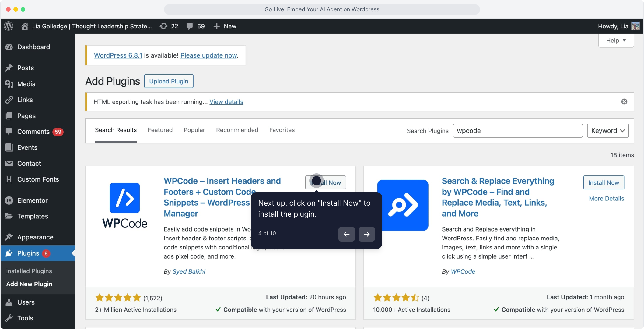This screenshot has width=644, height=329.
Task: Open Installed Plugins in the sidebar
Action: tap(29, 271)
